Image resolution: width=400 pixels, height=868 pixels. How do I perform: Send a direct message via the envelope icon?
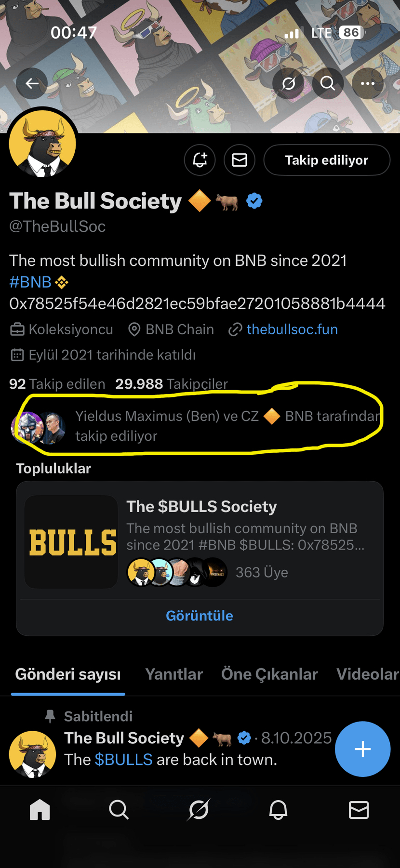[240, 160]
